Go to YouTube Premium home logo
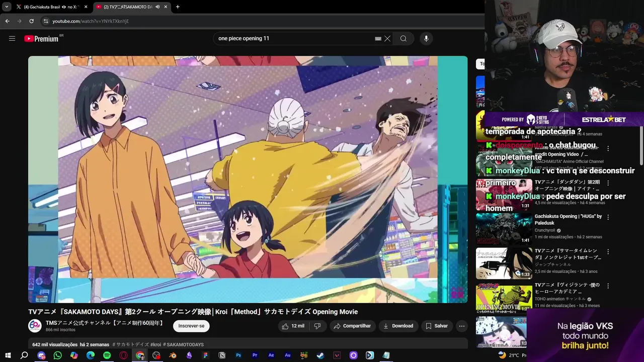This screenshot has height=362, width=644. pos(41,39)
